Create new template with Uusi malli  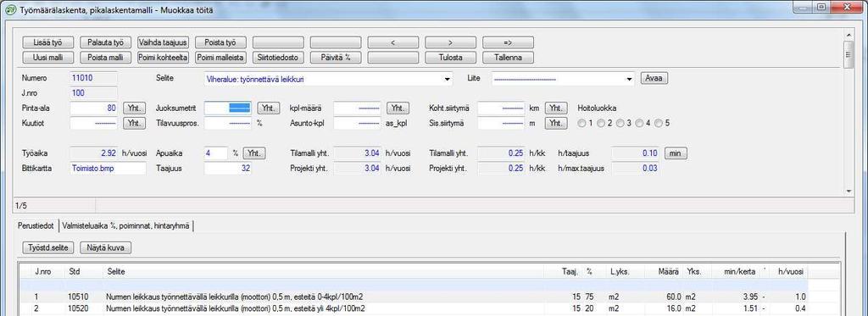[x=47, y=57]
